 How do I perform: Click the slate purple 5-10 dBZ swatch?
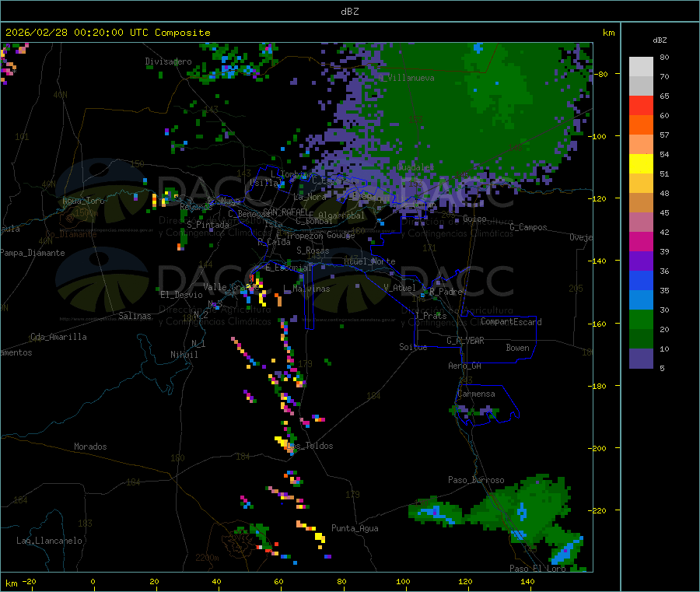(641, 359)
